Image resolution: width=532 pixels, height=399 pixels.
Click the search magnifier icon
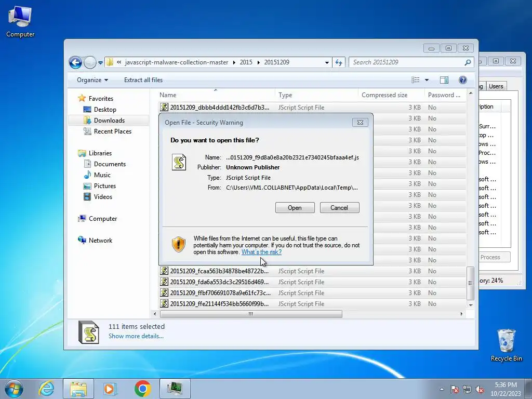tap(468, 62)
